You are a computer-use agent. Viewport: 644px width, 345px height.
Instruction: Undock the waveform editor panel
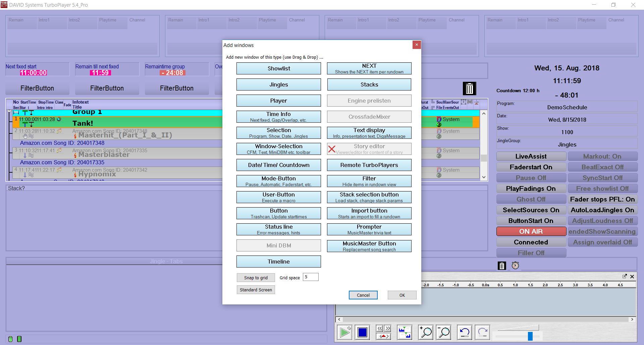tap(625, 276)
